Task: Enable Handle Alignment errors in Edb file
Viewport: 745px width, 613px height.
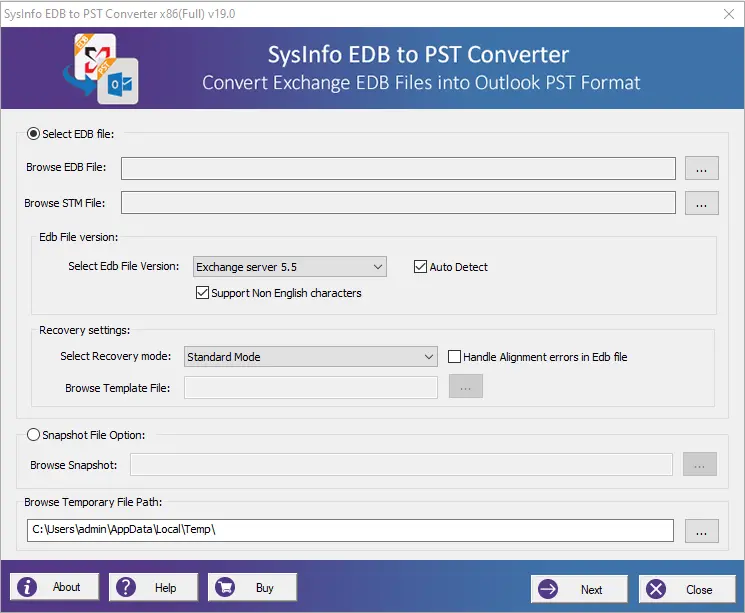Action: 455,357
